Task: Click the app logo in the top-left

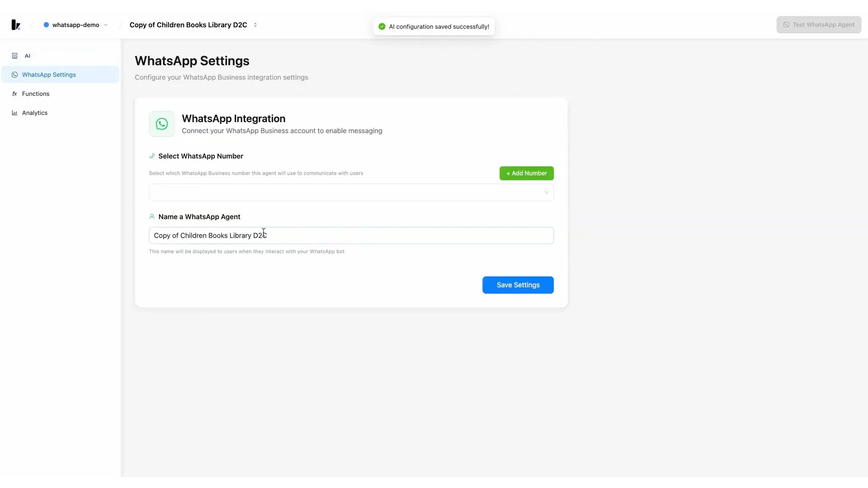Action: click(x=16, y=25)
